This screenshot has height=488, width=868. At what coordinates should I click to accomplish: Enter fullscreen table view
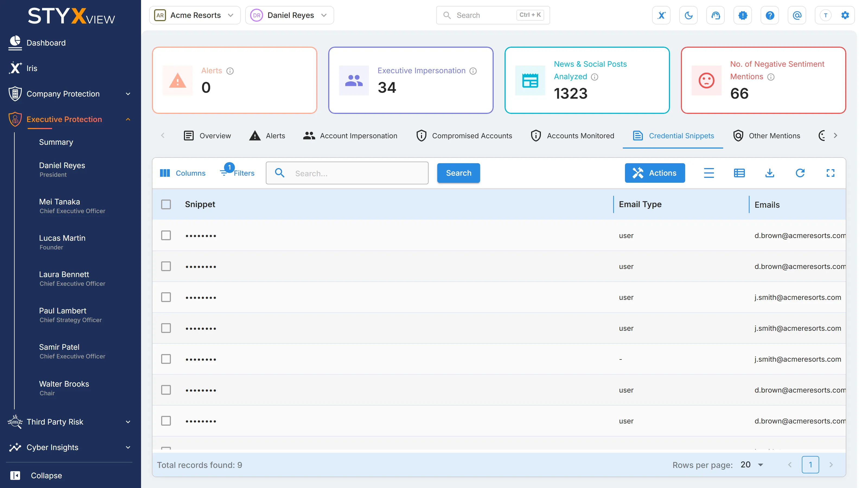pyautogui.click(x=830, y=173)
